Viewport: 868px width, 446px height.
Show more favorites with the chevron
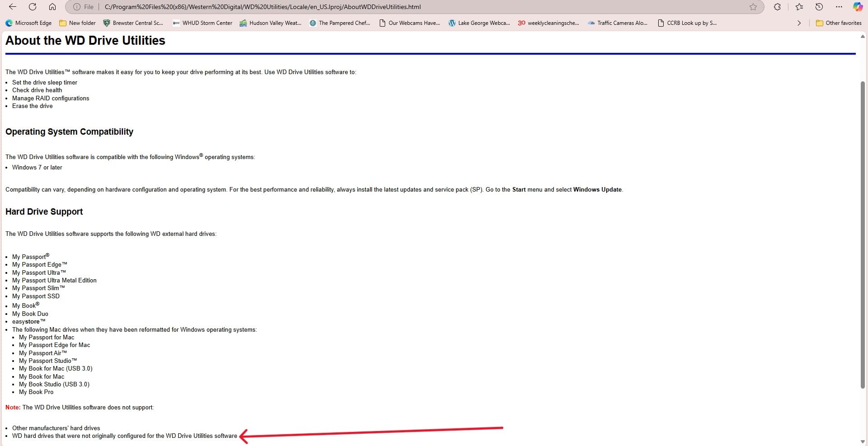[799, 23]
